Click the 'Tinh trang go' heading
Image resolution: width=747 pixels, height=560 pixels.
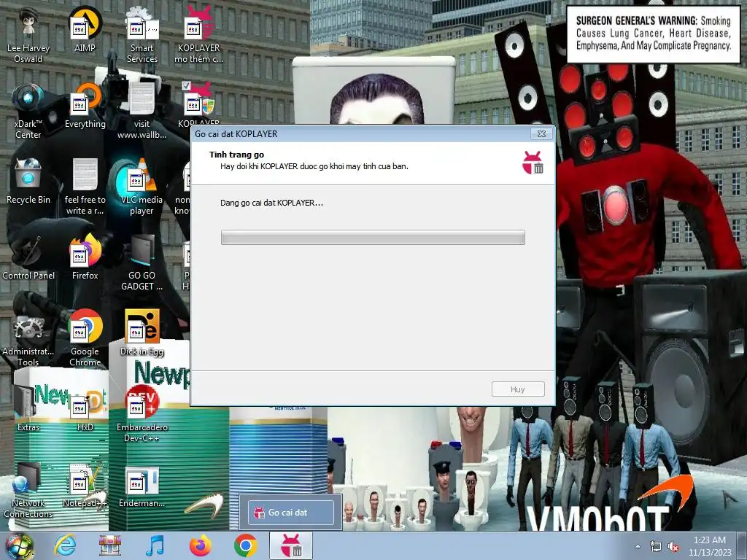(236, 155)
